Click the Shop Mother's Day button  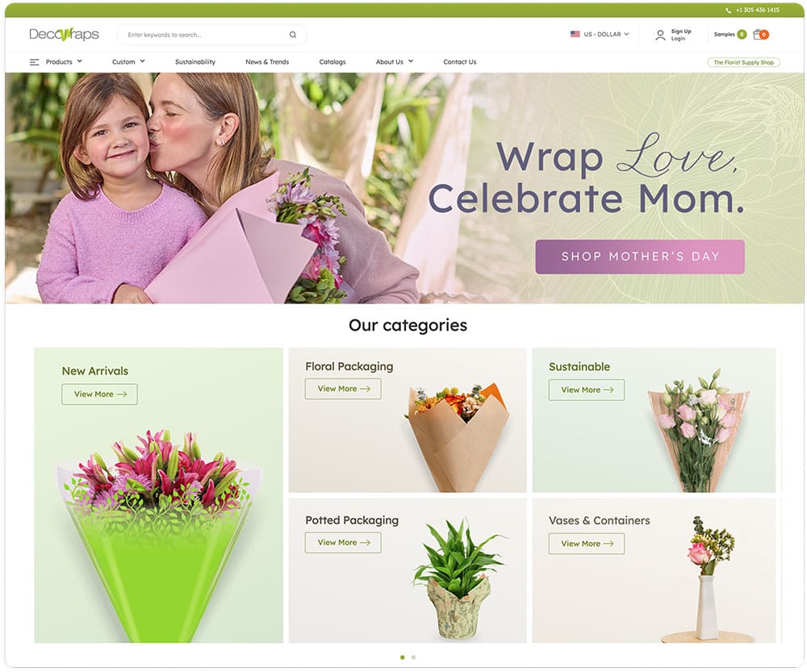(x=640, y=257)
